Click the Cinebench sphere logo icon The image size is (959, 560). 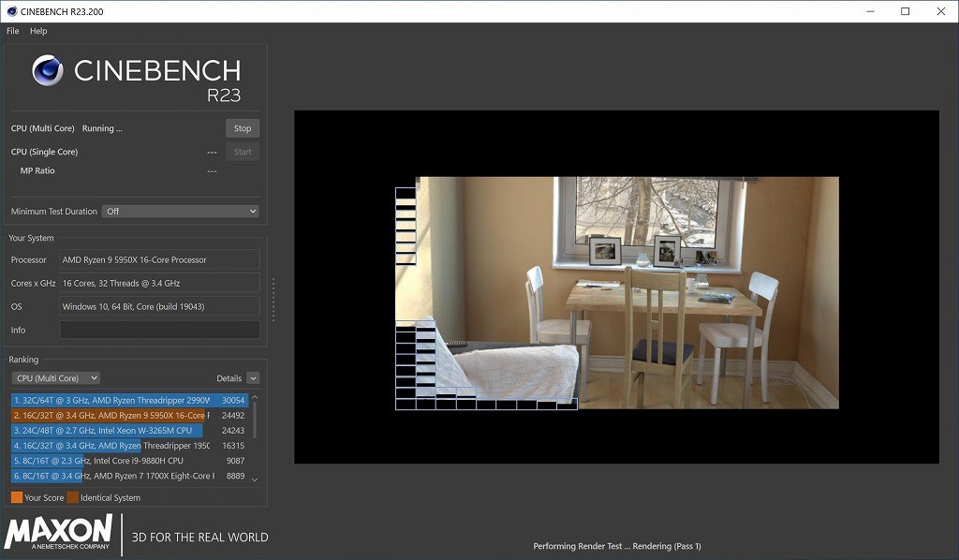(x=48, y=71)
